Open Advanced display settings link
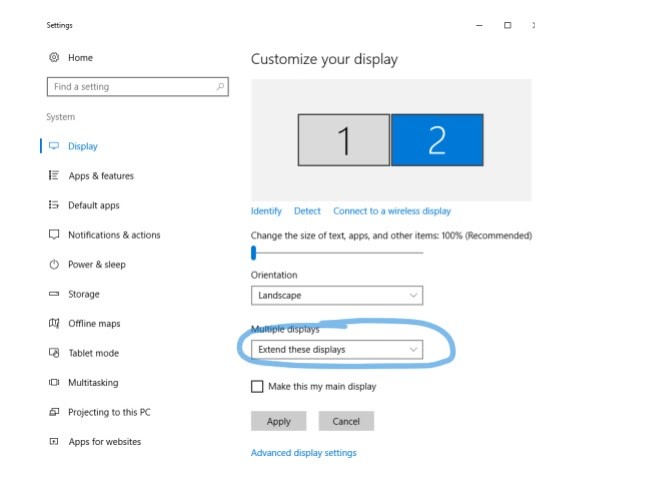This screenshot has height=480, width=672. coord(303,453)
